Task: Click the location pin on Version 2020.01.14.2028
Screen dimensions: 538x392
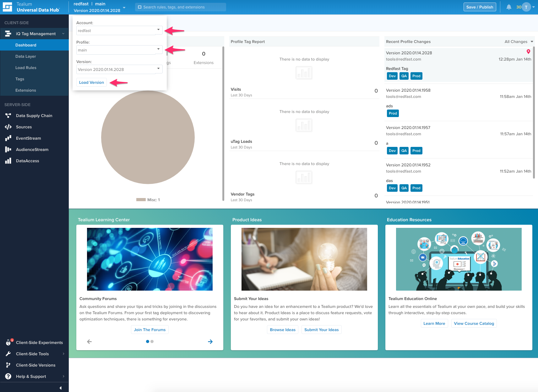Action: tap(528, 52)
